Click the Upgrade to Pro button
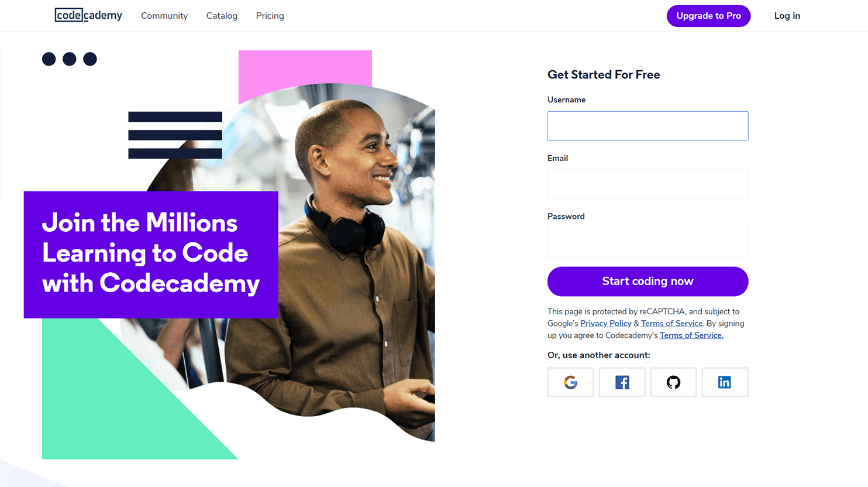The width and height of the screenshot is (868, 487). pyautogui.click(x=708, y=16)
